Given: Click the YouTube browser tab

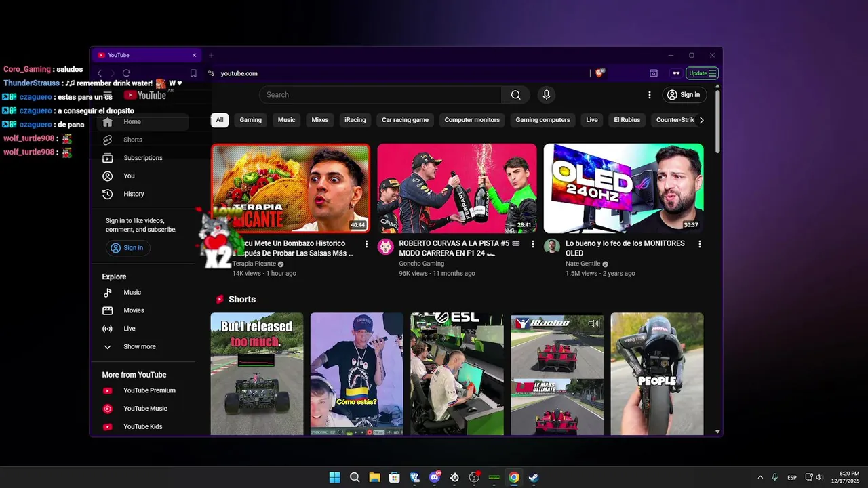Looking at the screenshot, I should coord(146,55).
